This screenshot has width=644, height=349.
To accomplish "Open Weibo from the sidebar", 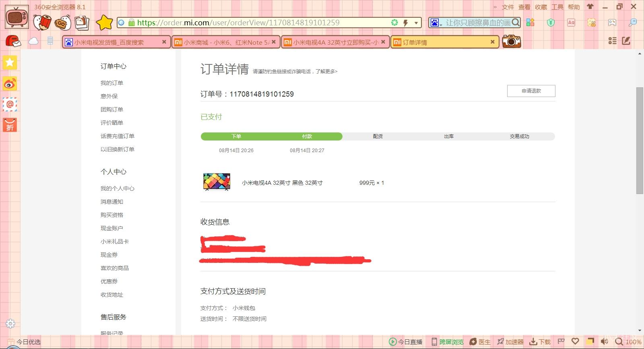I will coord(10,83).
